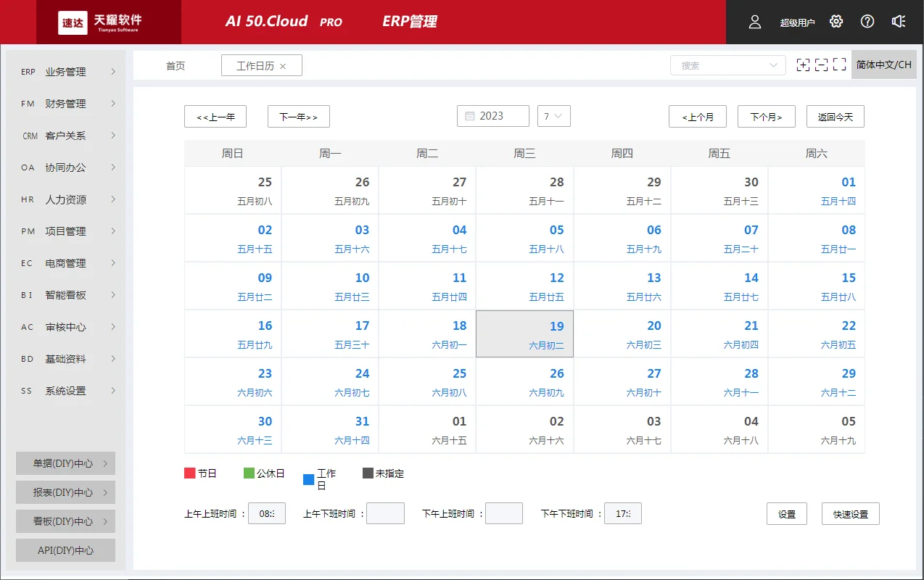
Task: Expand the 财务管理 (FM) sidebar menu
Action: [x=64, y=103]
